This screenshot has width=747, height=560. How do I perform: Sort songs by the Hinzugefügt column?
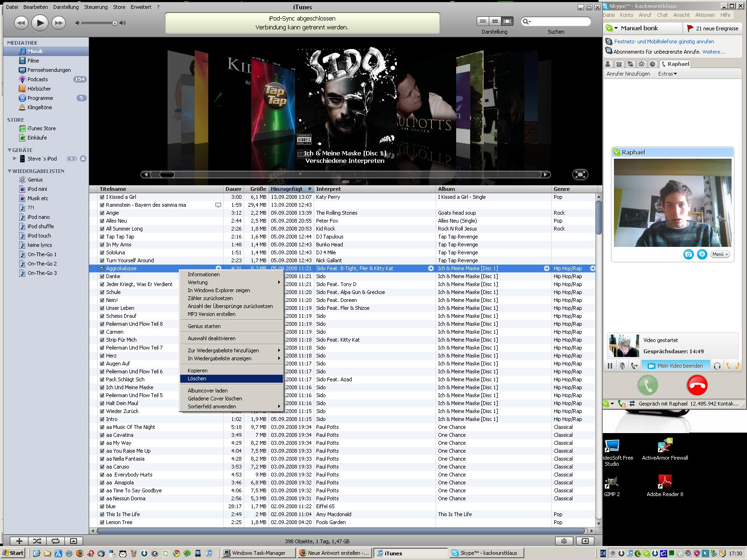(x=291, y=189)
